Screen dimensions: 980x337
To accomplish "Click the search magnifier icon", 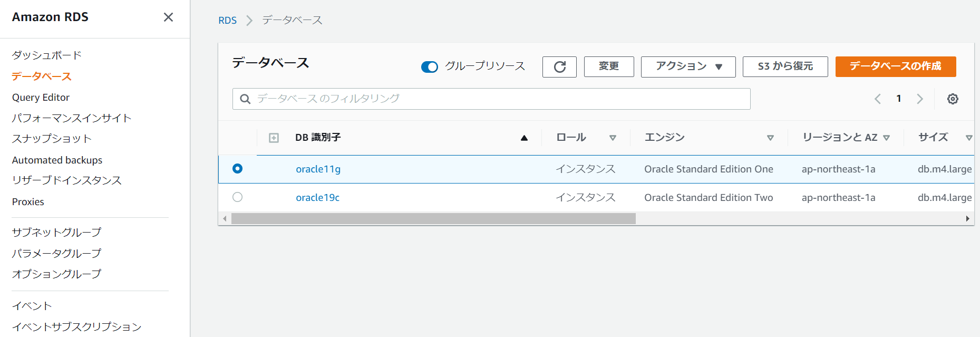I will click(x=245, y=99).
